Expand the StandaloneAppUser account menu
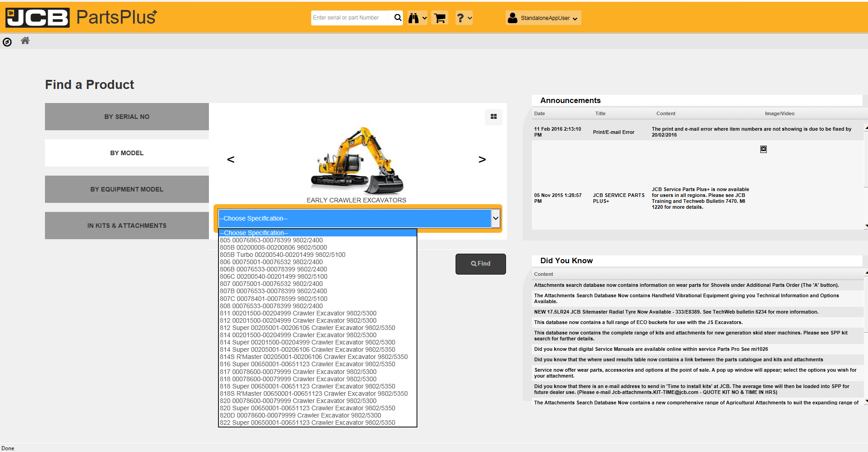868x452 pixels. tap(543, 18)
